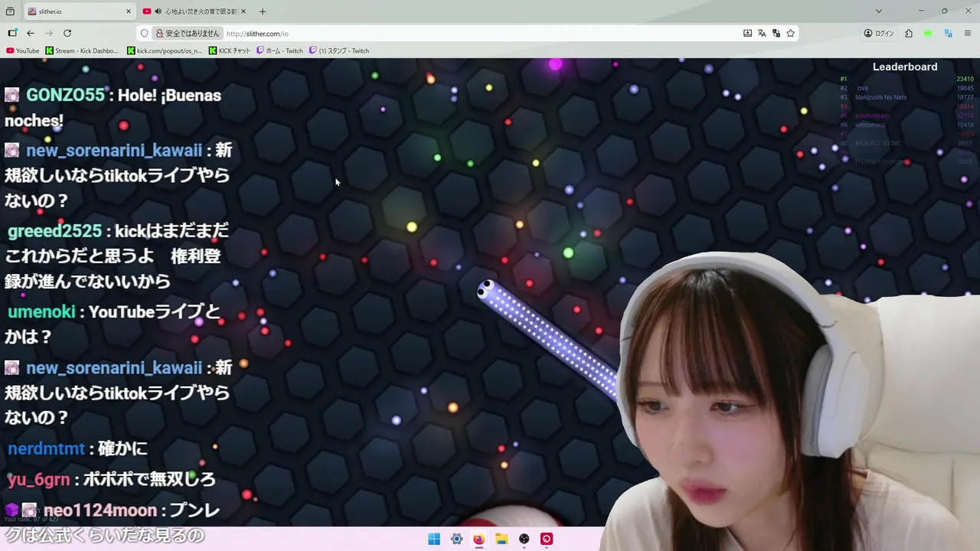Click leaderboard entry kimoonona

point(871,125)
